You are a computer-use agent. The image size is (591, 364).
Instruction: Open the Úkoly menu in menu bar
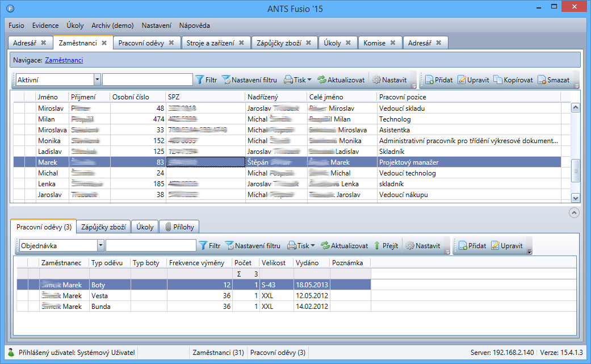click(x=75, y=26)
